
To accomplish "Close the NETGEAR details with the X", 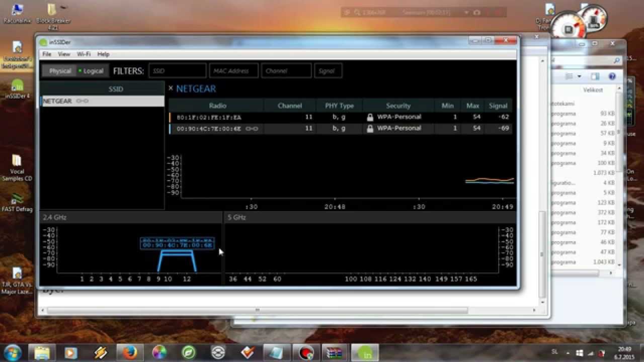I will [171, 88].
